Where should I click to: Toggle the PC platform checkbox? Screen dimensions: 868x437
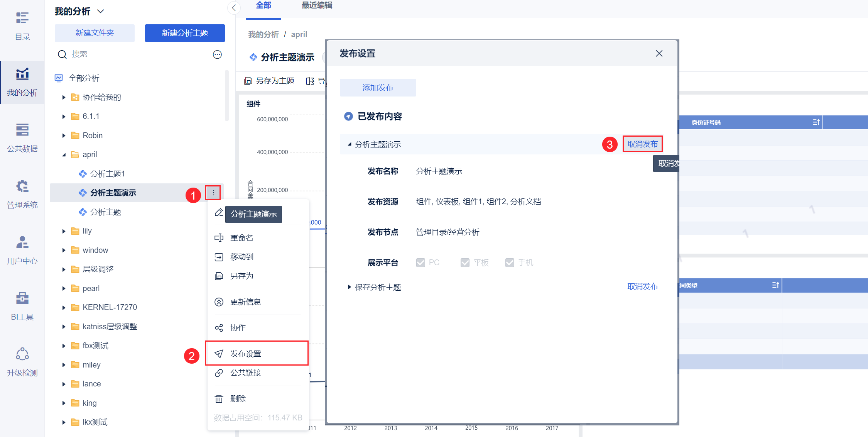click(x=420, y=263)
